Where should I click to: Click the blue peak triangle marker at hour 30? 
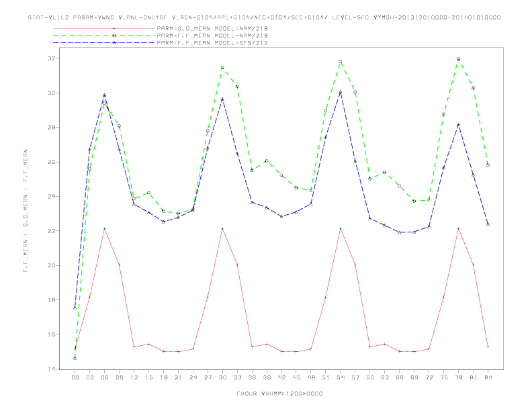coord(222,99)
